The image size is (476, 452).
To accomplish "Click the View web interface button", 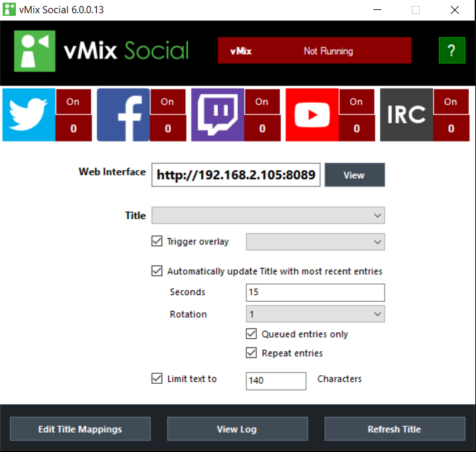I will tap(355, 175).
